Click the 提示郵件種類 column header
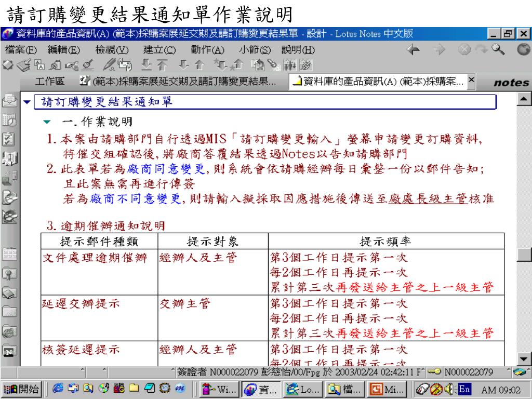 click(99, 242)
